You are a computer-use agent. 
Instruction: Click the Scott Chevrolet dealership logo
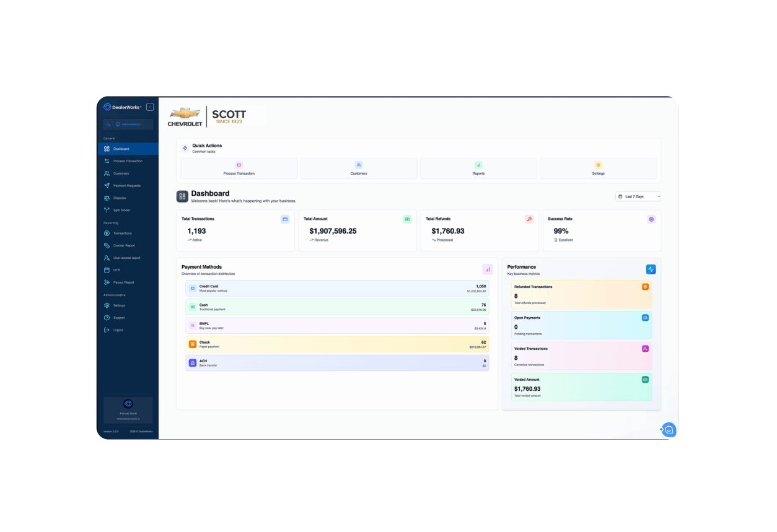(208, 116)
